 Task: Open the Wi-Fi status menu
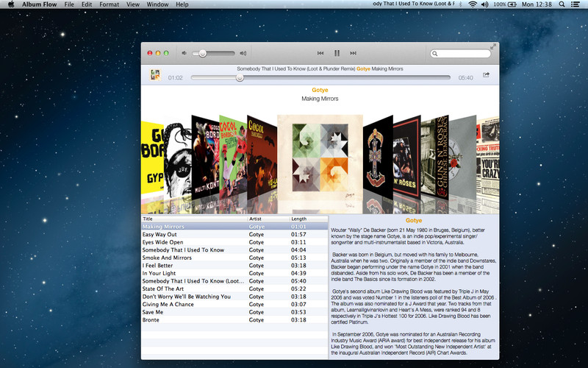click(x=473, y=4)
